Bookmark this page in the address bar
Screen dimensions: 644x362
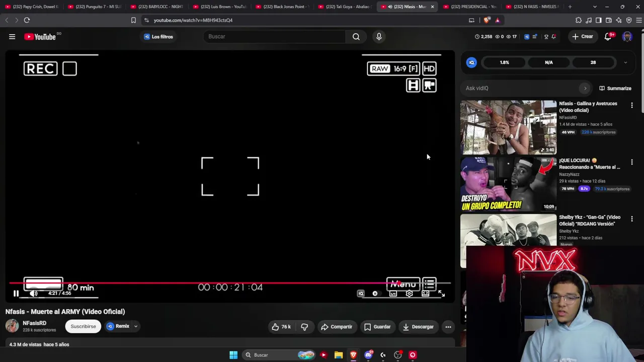pos(133,20)
